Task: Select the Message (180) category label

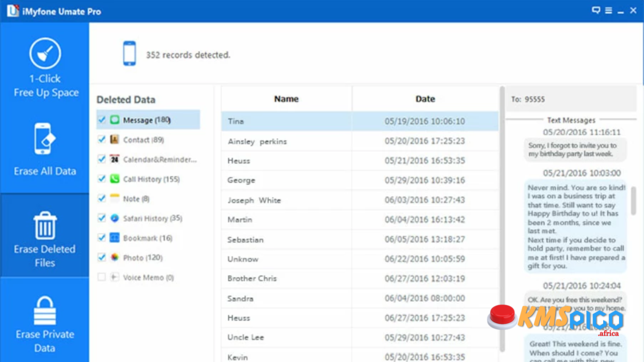Action: click(147, 120)
